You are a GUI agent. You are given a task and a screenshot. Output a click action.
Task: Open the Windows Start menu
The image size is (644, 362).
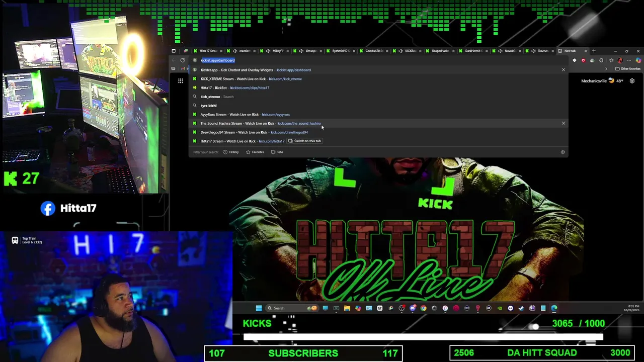click(259, 308)
